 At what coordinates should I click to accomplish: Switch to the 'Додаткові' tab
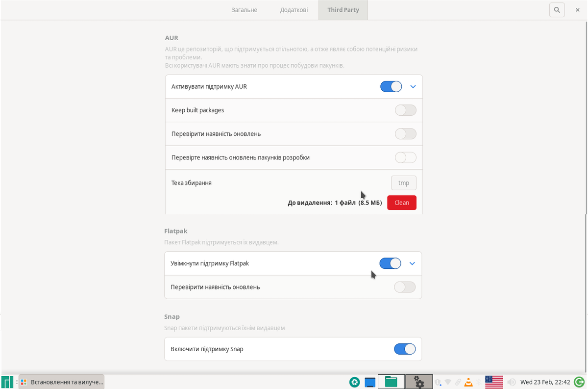(294, 10)
